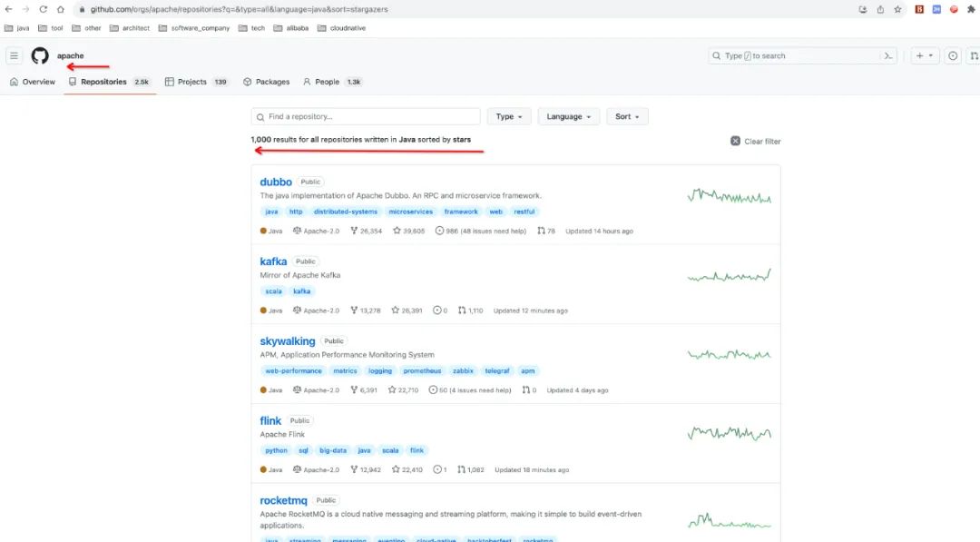Open flink pull requests count 1,082
Screen dimensions: 980x542
(x=471, y=469)
